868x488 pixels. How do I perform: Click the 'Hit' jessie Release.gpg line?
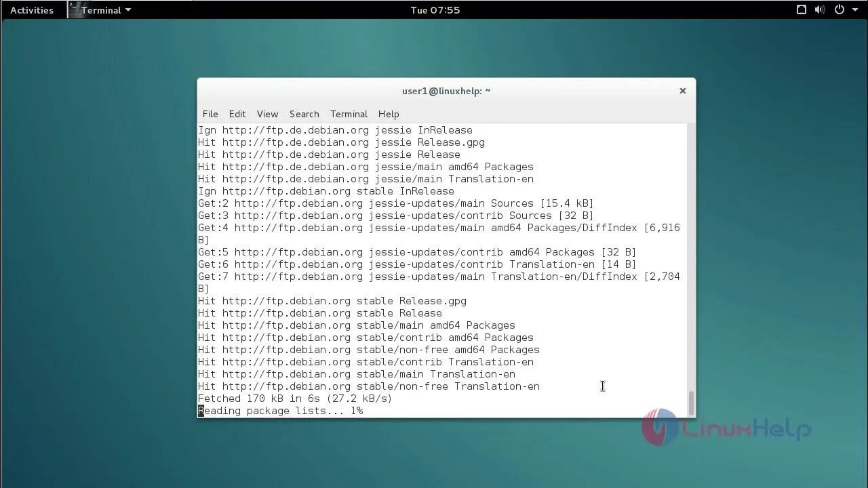(341, 142)
